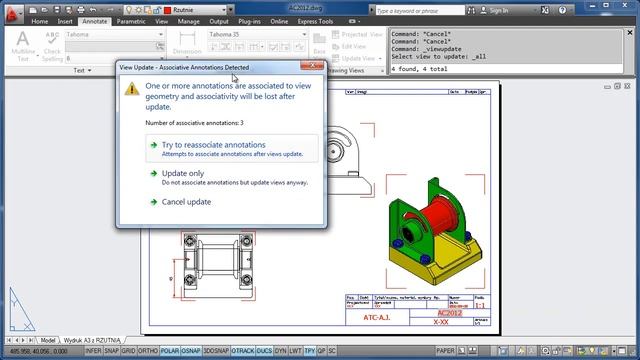
Task: Click the Save As icon in quick access toolbar
Action: tap(69, 10)
